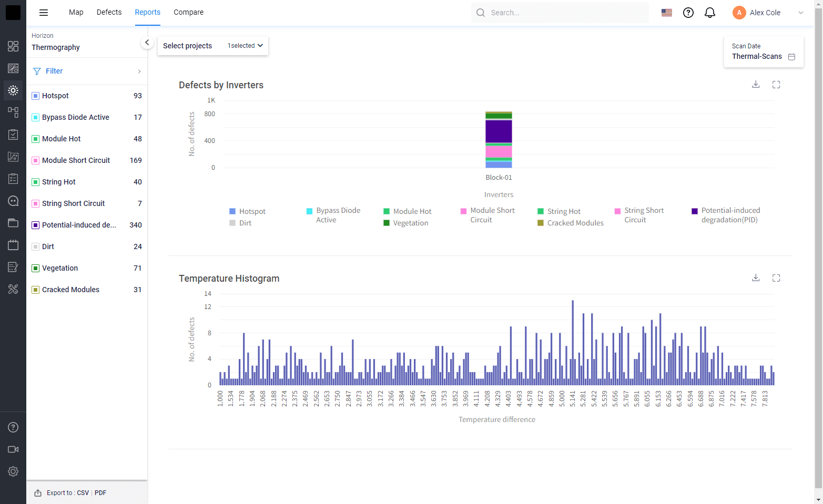Collapse the Filter panel chevron
The width and height of the screenshot is (823, 504).
pos(139,71)
